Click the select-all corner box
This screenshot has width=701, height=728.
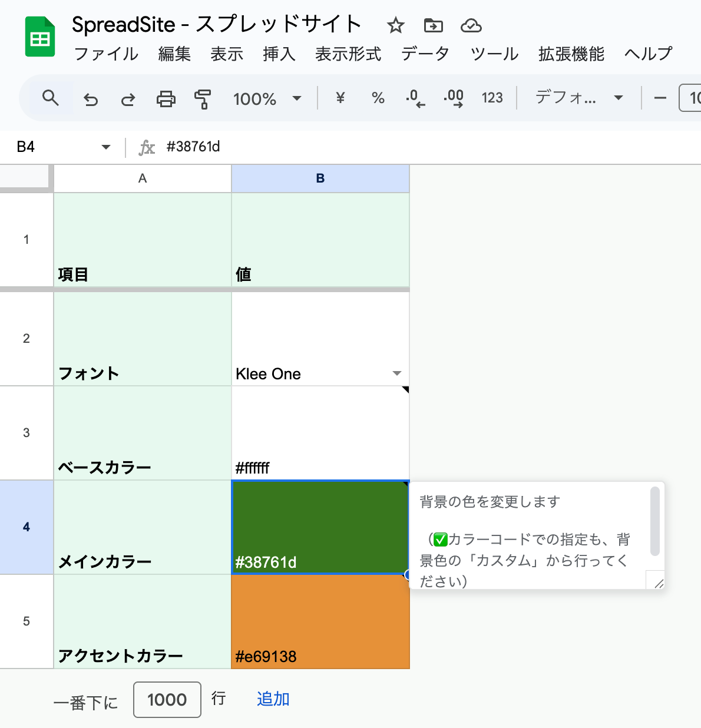[25, 177]
